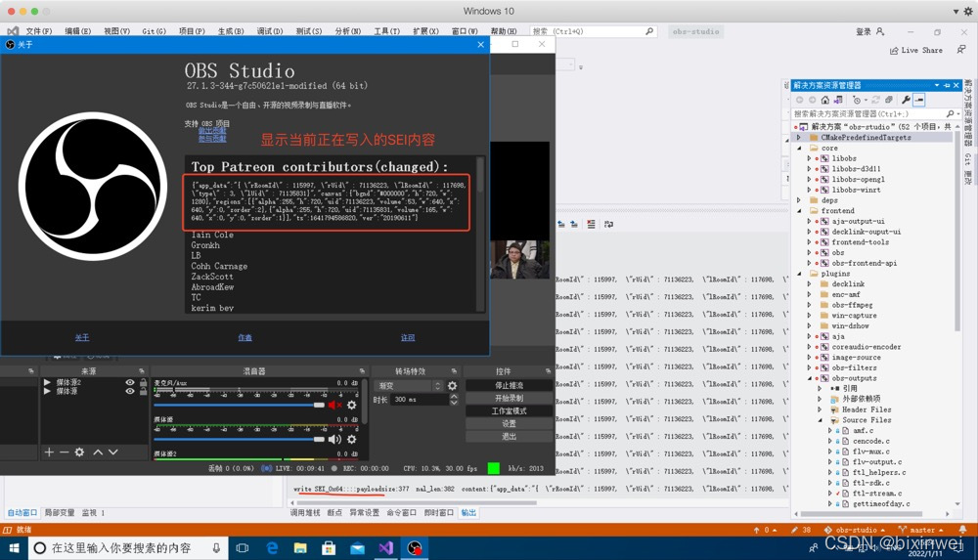The width and height of the screenshot is (978, 560).
Task: Toggle the lock on the 媒体源2 source
Action: point(144,382)
